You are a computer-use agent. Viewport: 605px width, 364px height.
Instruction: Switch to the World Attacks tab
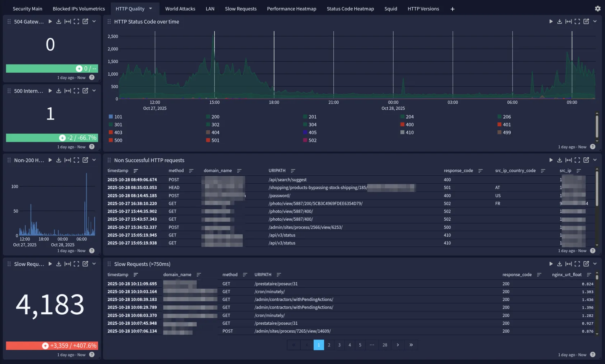(x=180, y=9)
